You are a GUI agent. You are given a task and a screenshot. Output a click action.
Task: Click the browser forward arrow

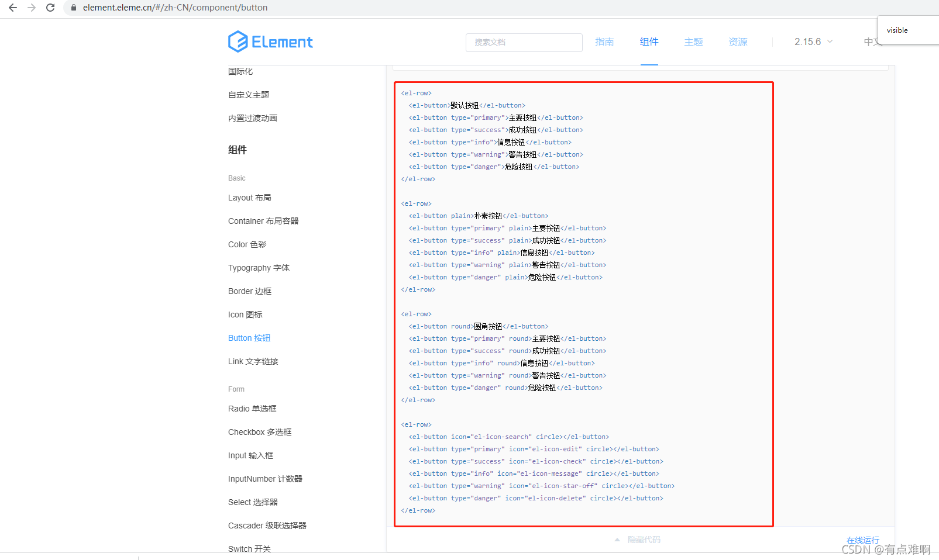click(32, 8)
